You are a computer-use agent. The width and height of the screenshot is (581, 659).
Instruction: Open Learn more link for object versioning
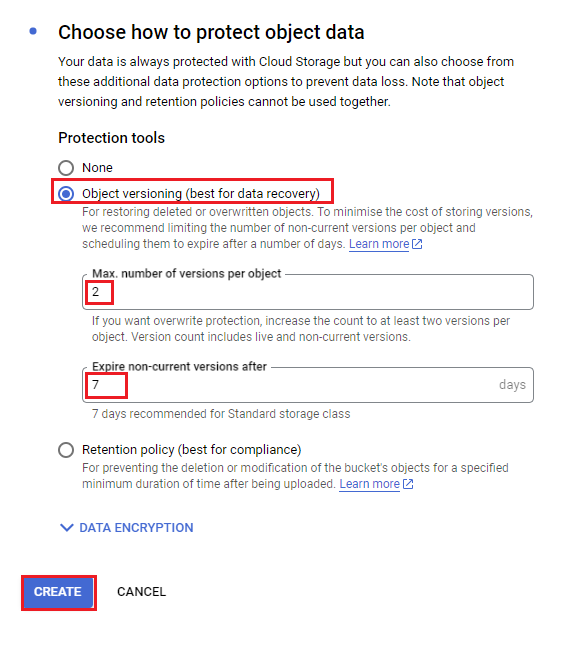379,244
